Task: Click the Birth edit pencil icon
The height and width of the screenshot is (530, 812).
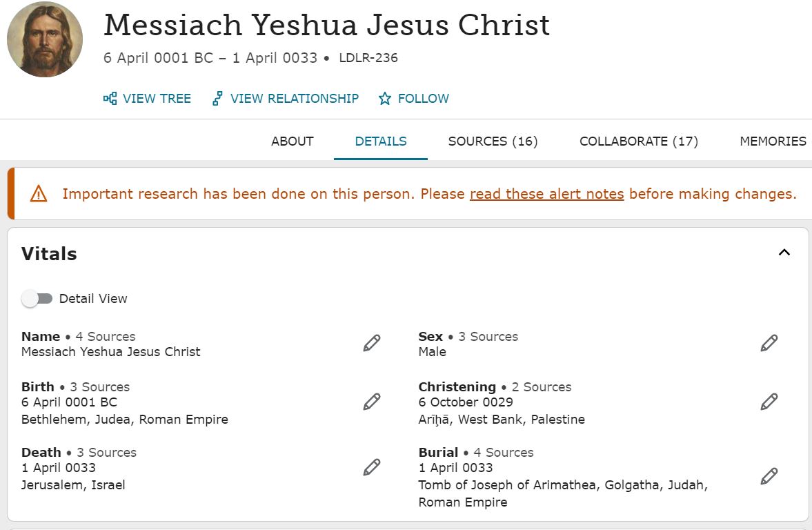Action: point(372,402)
